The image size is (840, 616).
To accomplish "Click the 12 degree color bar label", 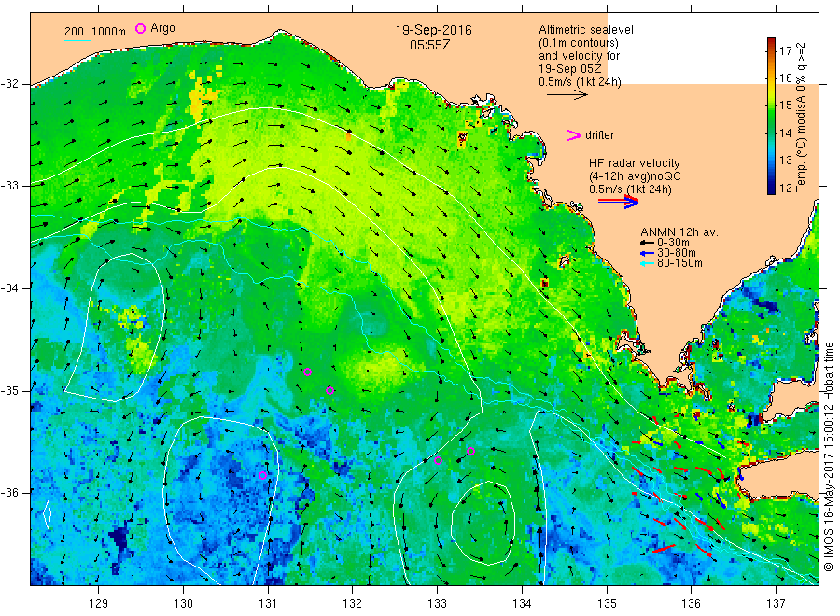I will [x=785, y=188].
